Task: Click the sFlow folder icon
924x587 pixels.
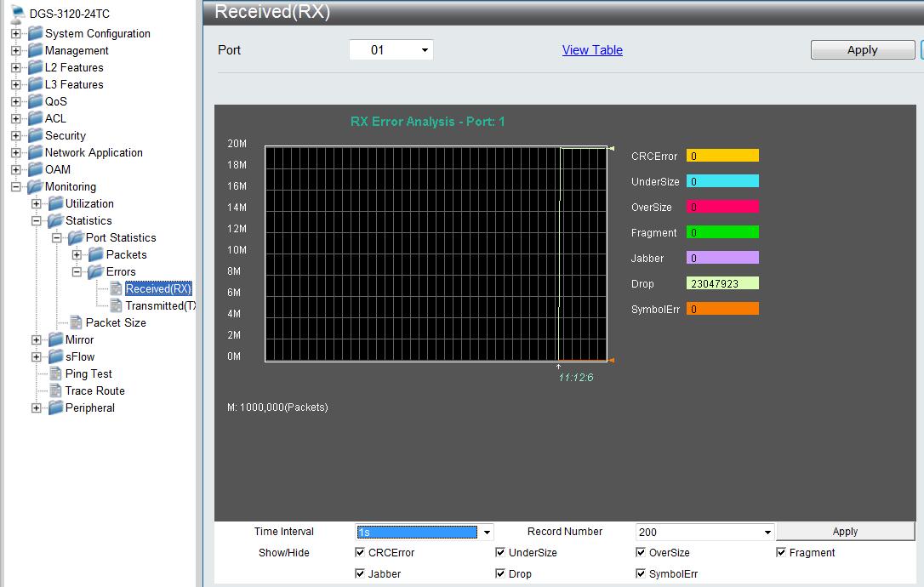Action: pos(55,356)
